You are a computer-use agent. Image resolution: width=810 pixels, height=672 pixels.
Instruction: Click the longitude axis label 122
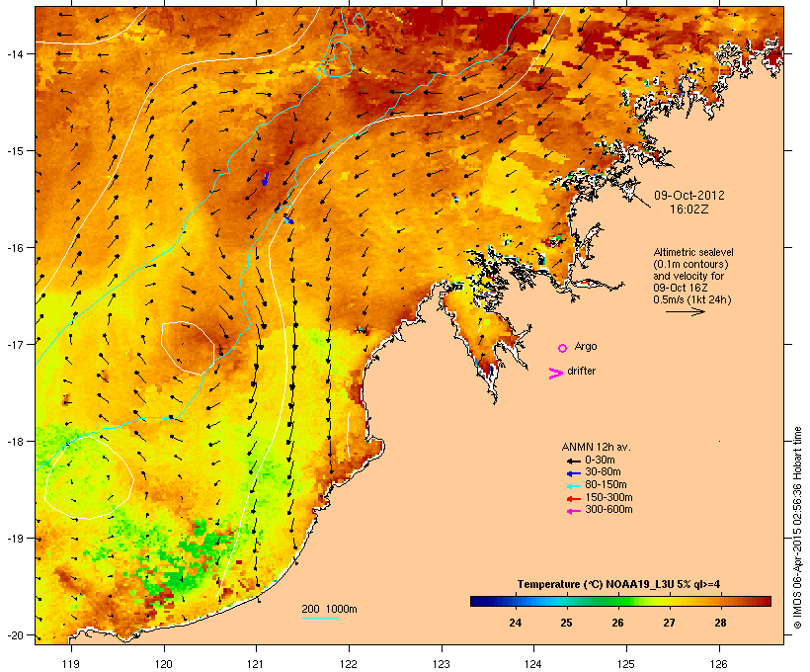pyautogui.click(x=349, y=664)
